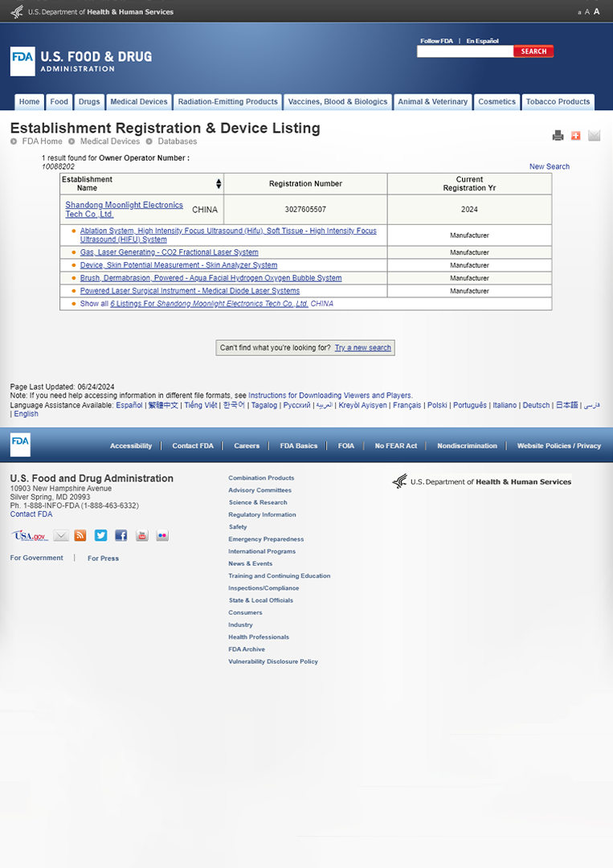The width and height of the screenshot is (613, 868).
Task: Open Vulnerability Disclosure Policy link
Action: click(273, 661)
